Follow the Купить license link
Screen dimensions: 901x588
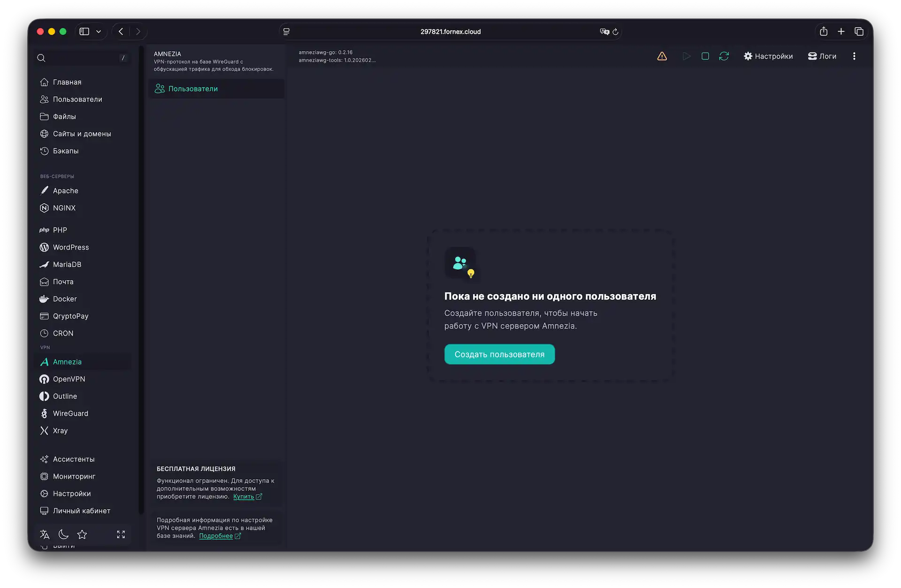point(244,496)
